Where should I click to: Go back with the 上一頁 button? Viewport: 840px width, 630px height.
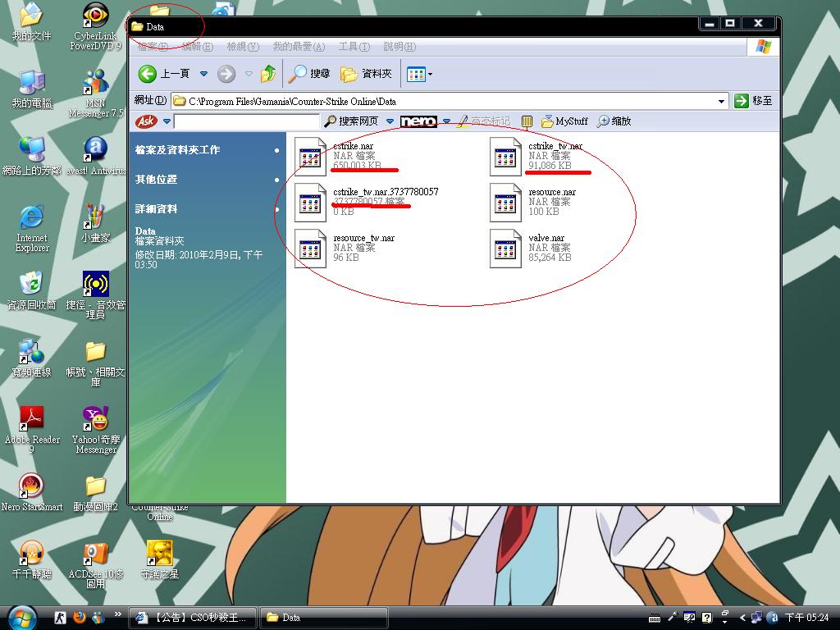pos(164,73)
